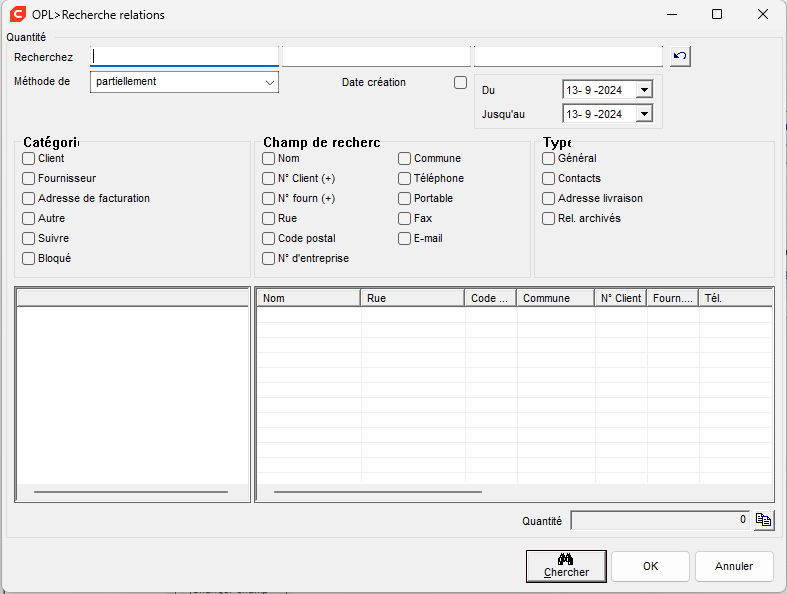This screenshot has width=787, height=594.
Task: Click the Fourn.... column header
Action: pos(673,298)
